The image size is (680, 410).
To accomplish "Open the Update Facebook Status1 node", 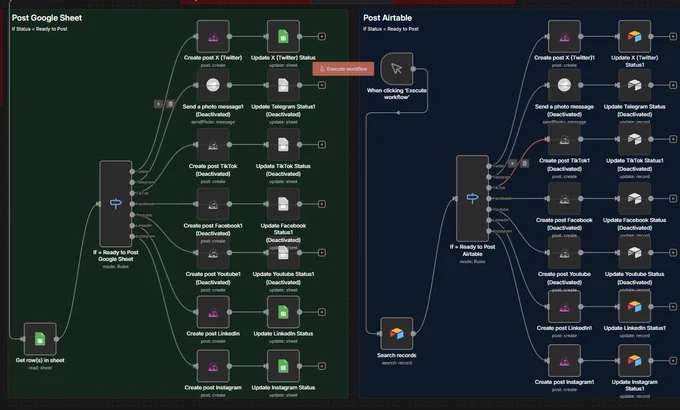I will pyautogui.click(x=283, y=204).
